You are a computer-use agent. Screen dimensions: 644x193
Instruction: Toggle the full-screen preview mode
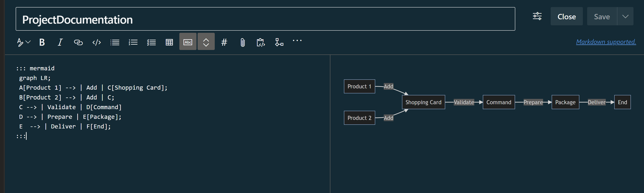coord(206,42)
